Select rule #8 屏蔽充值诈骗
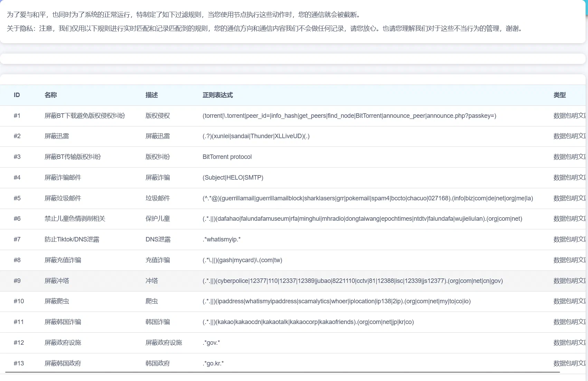The height and width of the screenshot is (381, 588). (63, 260)
